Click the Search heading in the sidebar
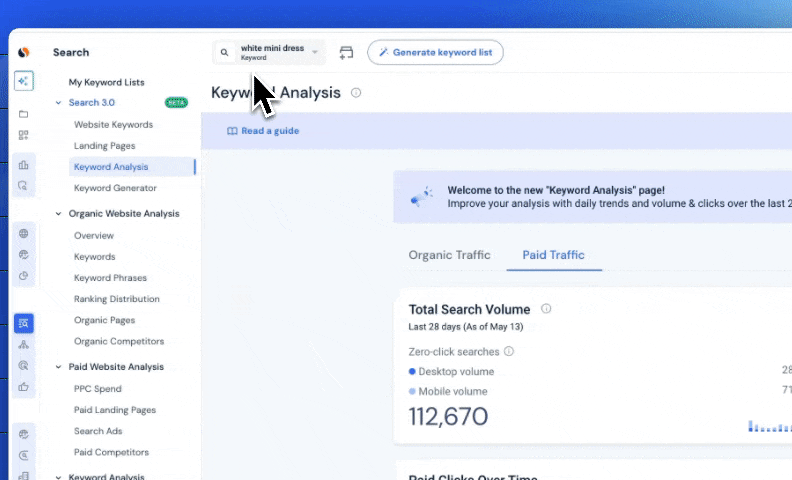 71,53
